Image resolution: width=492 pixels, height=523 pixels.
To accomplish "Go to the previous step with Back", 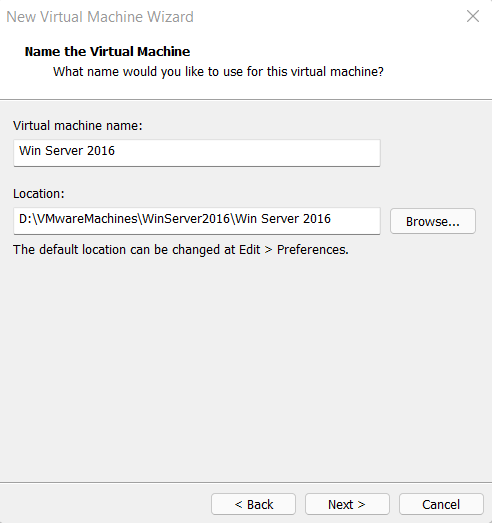I will point(254,504).
